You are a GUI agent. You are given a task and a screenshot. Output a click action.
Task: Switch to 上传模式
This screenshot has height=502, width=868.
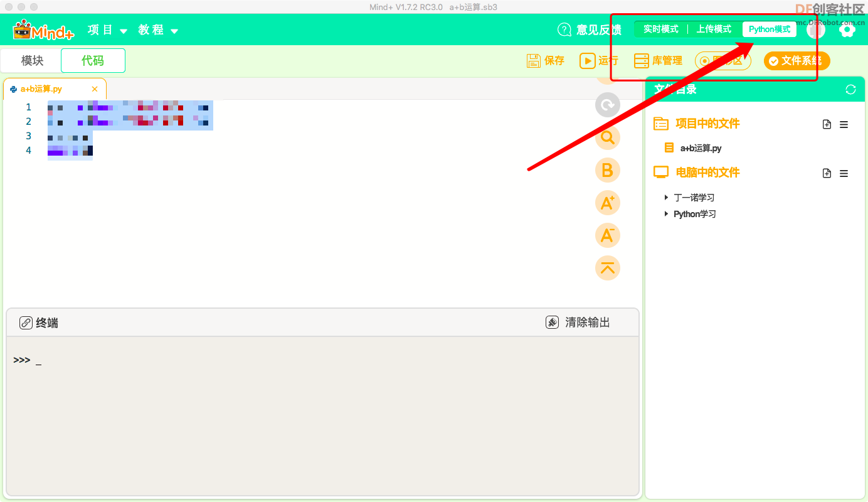coord(714,29)
